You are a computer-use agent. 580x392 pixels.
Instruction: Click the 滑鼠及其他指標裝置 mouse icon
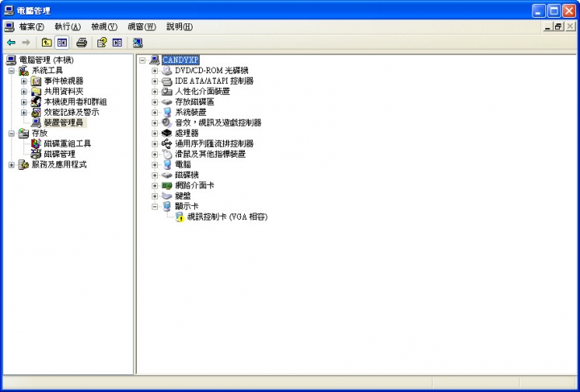(167, 154)
